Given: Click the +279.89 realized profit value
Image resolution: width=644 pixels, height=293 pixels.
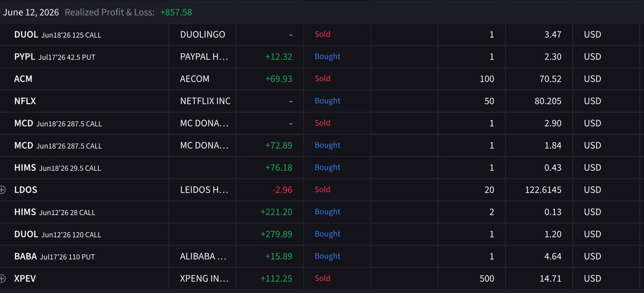Looking at the screenshot, I should point(276,234).
